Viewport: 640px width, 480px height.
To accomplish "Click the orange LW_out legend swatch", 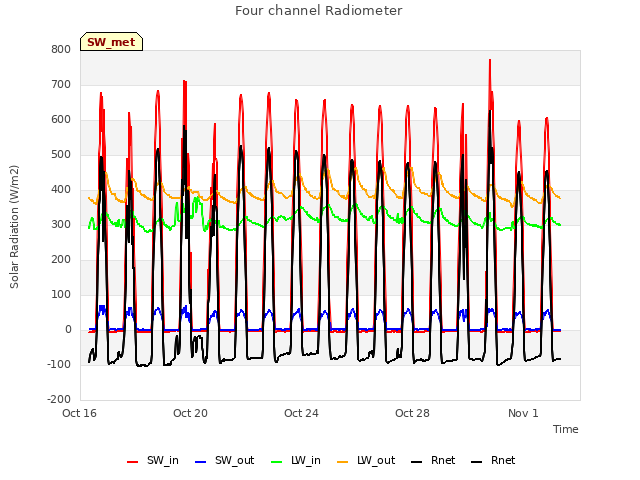I will pyautogui.click(x=342, y=462).
